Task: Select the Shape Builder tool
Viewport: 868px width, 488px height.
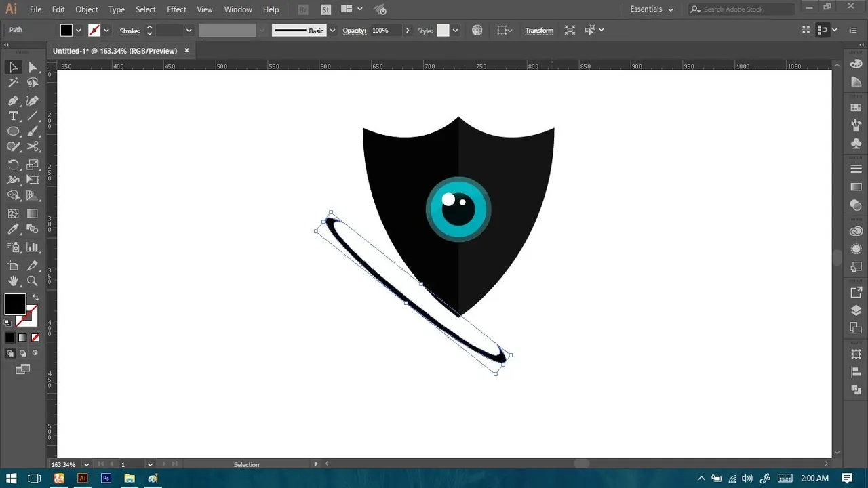Action: point(13,196)
